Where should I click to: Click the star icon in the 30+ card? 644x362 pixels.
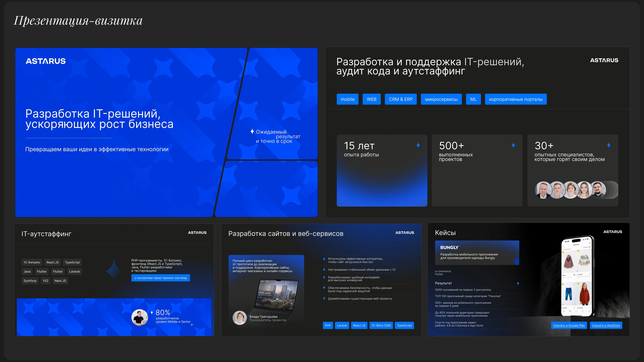pos(609,145)
